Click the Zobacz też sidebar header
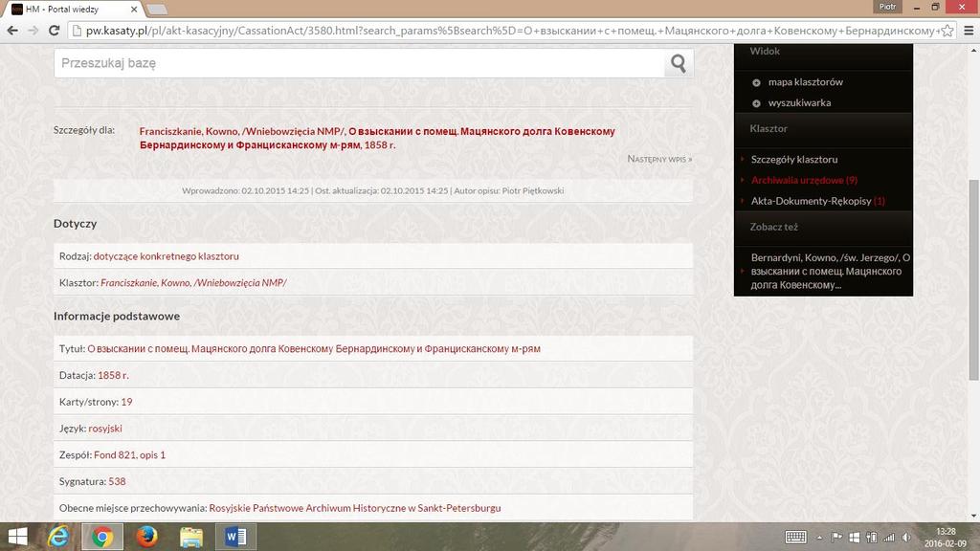Viewport: 980px width, 551px height. click(x=773, y=227)
